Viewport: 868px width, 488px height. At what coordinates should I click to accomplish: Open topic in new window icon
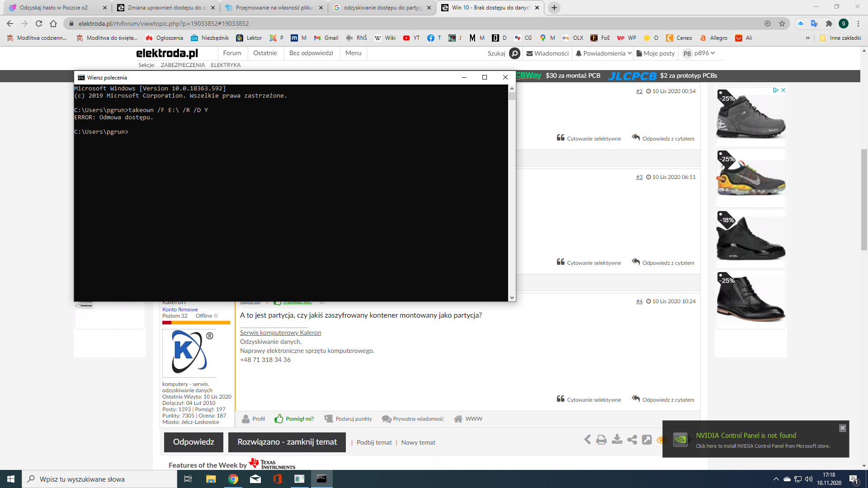(647, 440)
